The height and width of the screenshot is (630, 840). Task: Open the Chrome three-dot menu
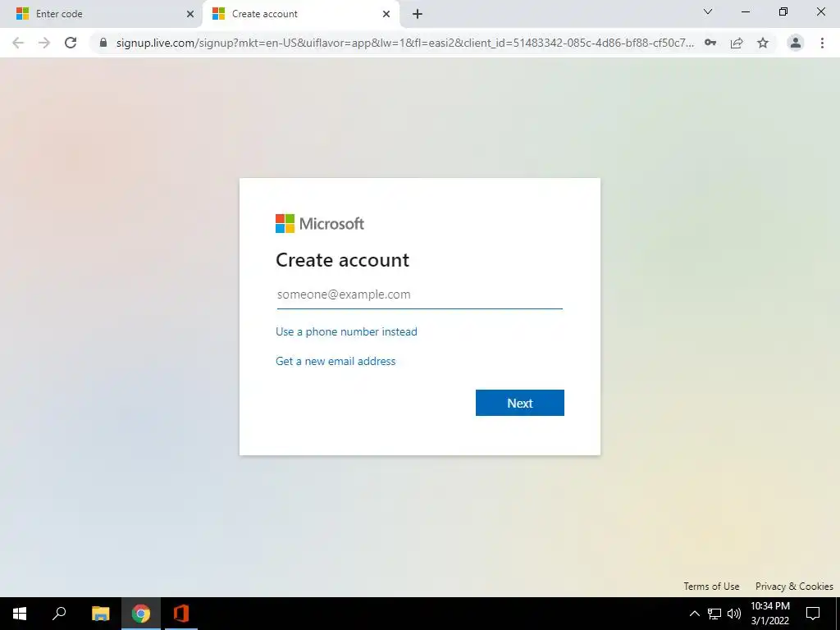coord(822,43)
